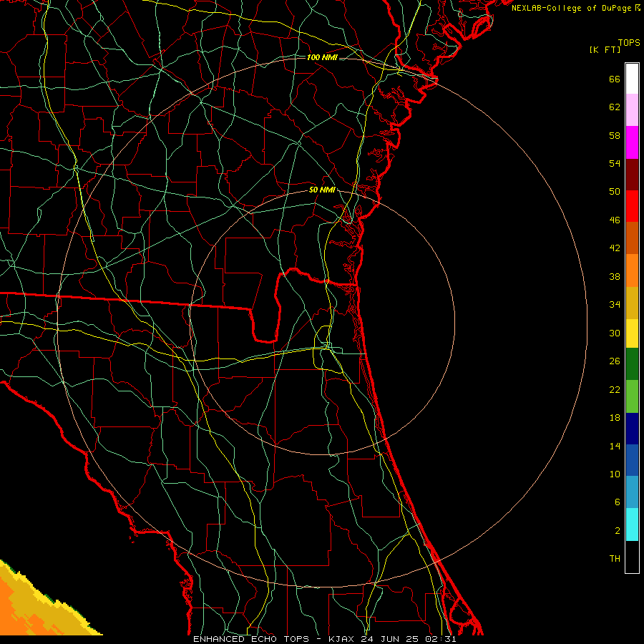Image resolution: width=644 pixels, height=644 pixels.
Task: Click the legend value 50
Action: tap(615, 192)
